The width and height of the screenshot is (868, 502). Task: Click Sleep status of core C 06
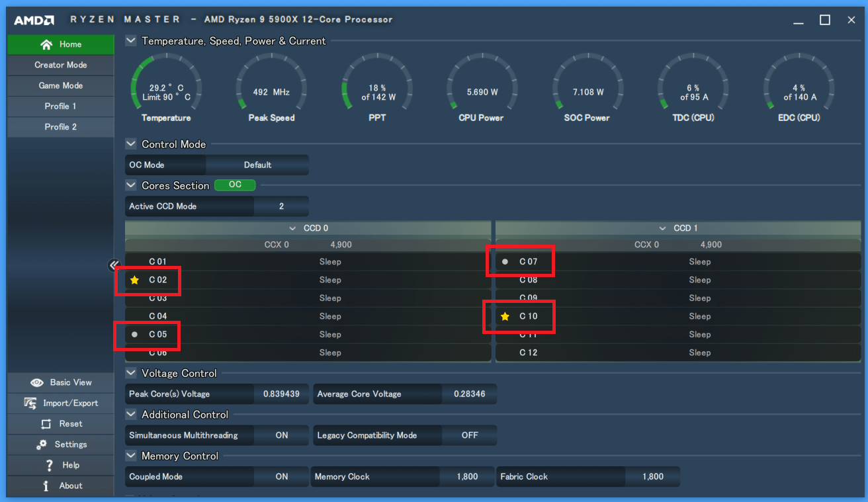click(330, 353)
